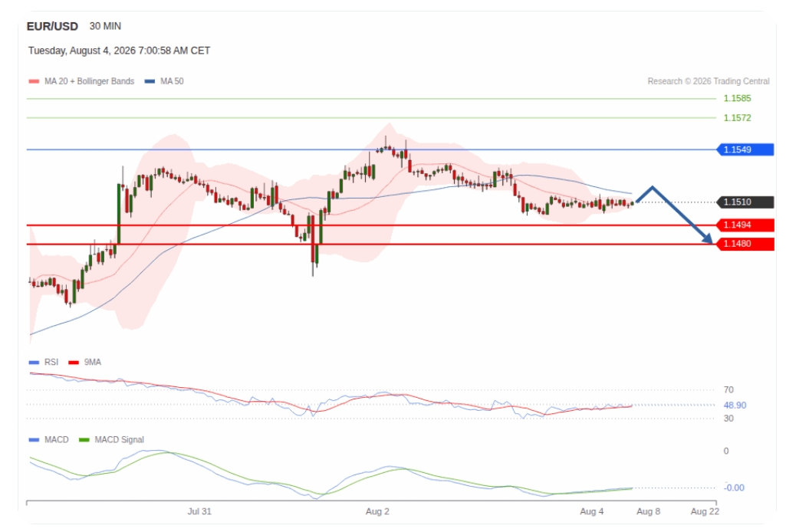Image resolution: width=786 pixels, height=532 pixels.
Task: Click the Research © 2026 Trading Central credit
Action: (709, 81)
